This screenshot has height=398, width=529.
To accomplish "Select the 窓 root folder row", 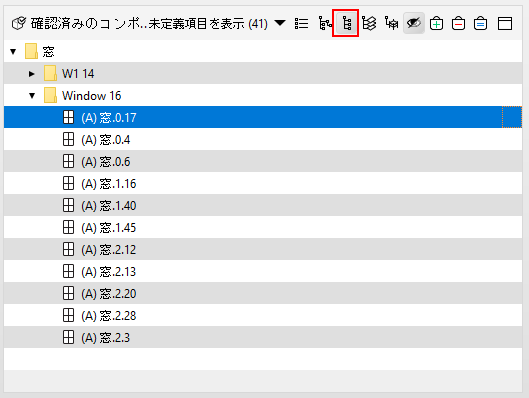I will click(263, 52).
